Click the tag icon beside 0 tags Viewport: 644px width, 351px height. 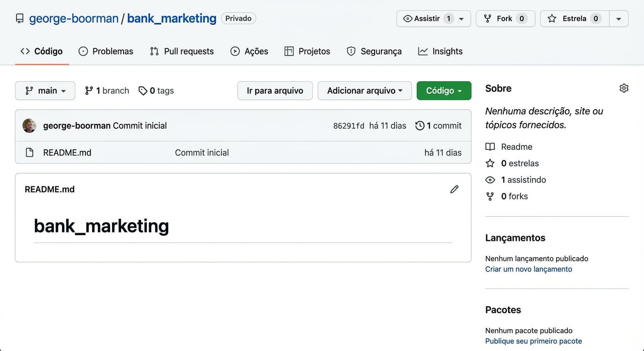click(x=143, y=90)
